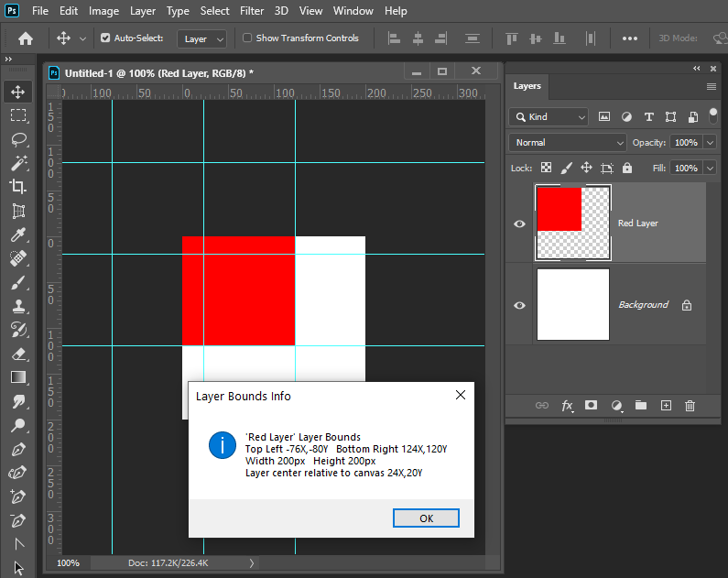Hide the Red Layer visibility eye
The width and height of the screenshot is (728, 578).
(x=520, y=224)
